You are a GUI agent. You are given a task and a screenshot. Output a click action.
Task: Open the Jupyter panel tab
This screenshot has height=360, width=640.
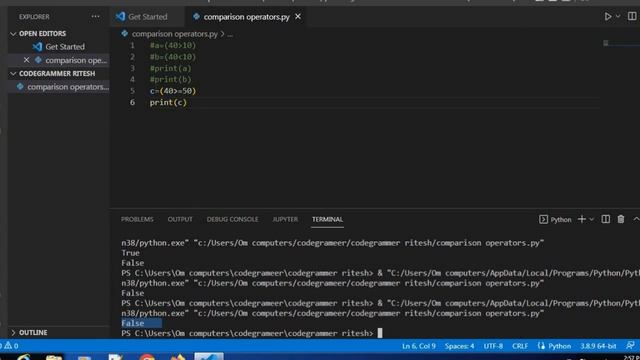tap(285, 219)
